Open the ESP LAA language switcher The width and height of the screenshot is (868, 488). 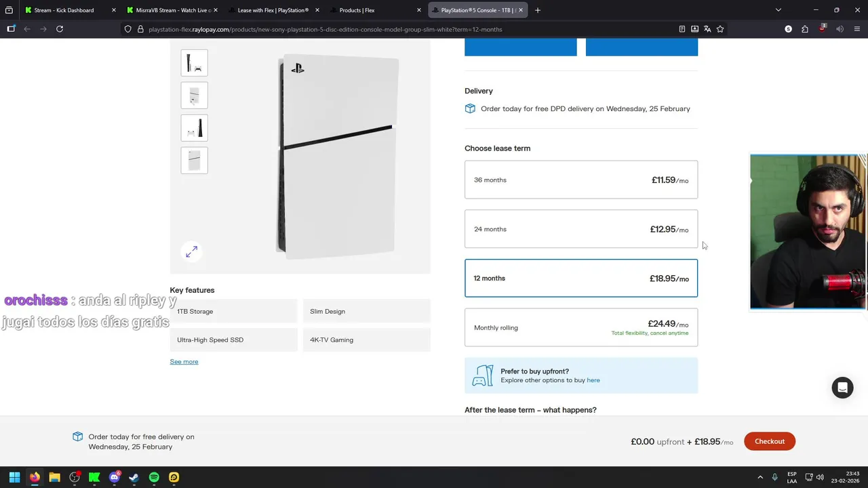click(x=792, y=477)
